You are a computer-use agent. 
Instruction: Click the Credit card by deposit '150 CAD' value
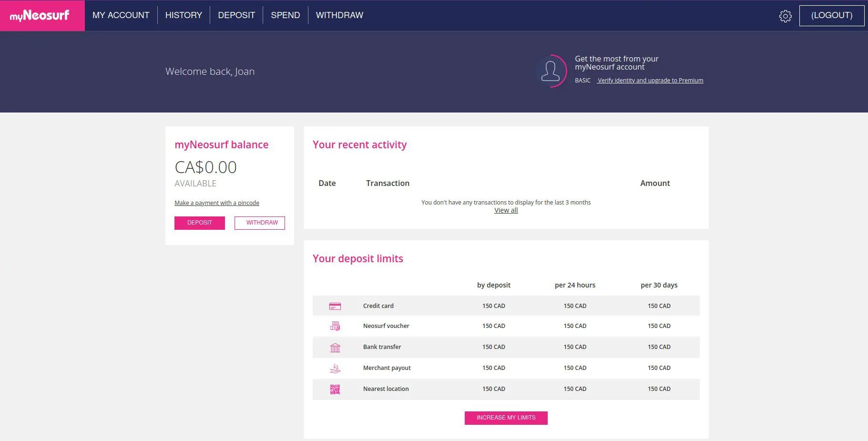[494, 306]
